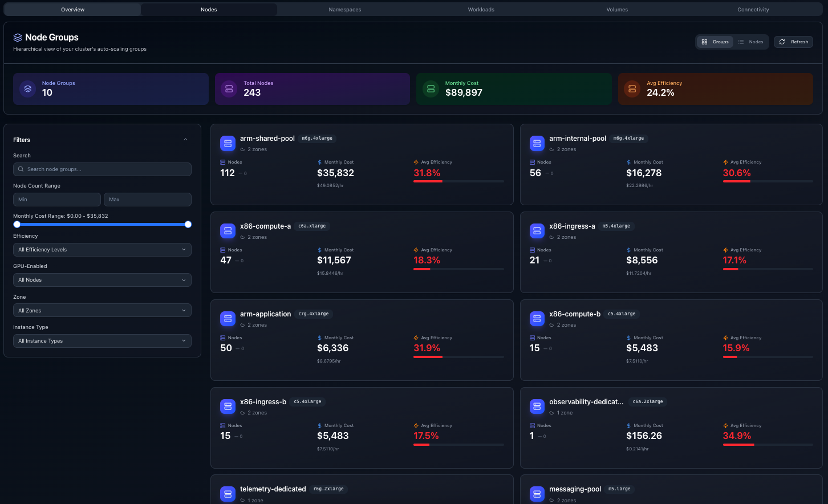Click the x86-compute-b node group icon
The width and height of the screenshot is (828, 504).
point(537,319)
